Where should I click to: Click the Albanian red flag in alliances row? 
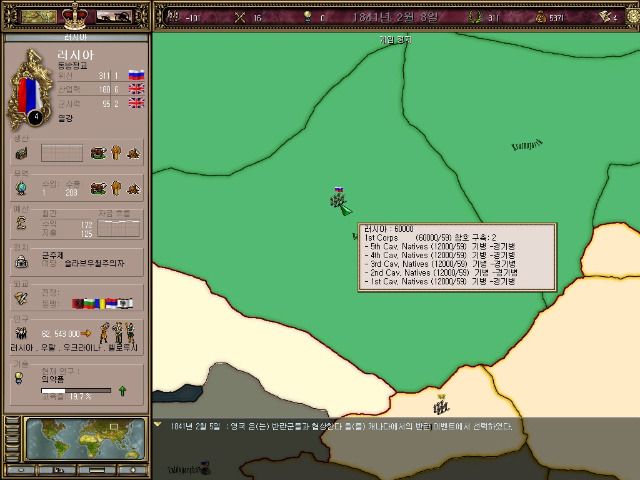(78, 304)
